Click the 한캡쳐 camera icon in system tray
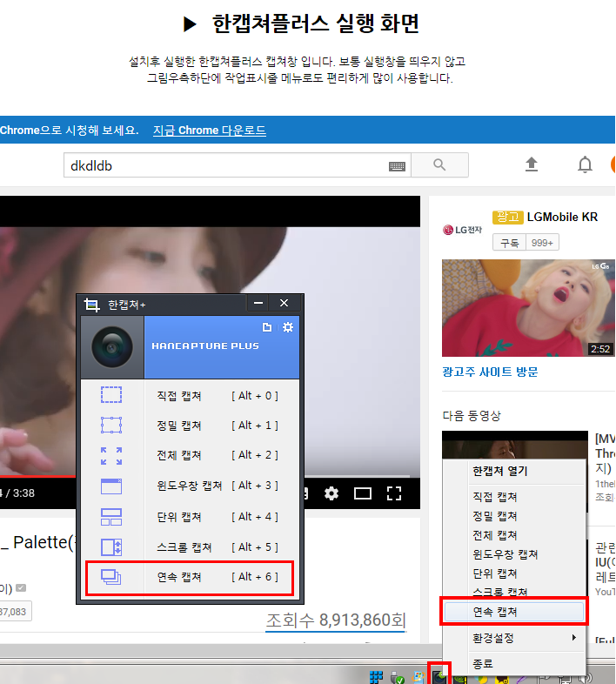 coord(439,676)
